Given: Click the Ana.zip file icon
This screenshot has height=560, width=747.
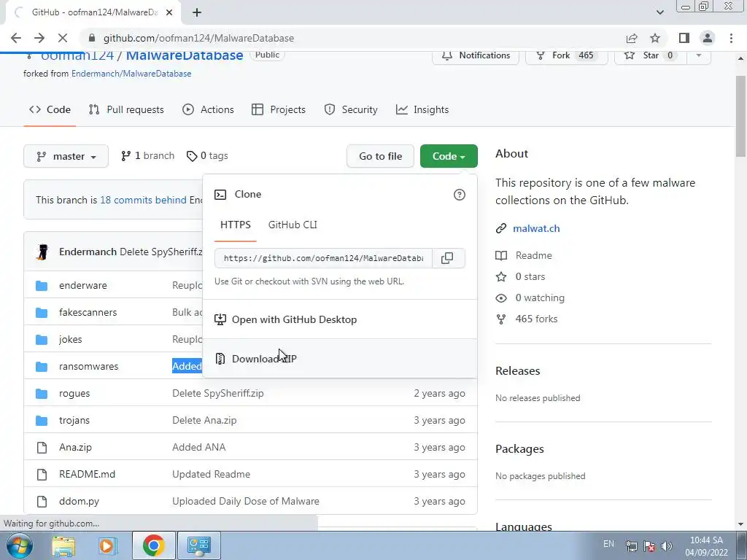Looking at the screenshot, I should (x=42, y=448).
